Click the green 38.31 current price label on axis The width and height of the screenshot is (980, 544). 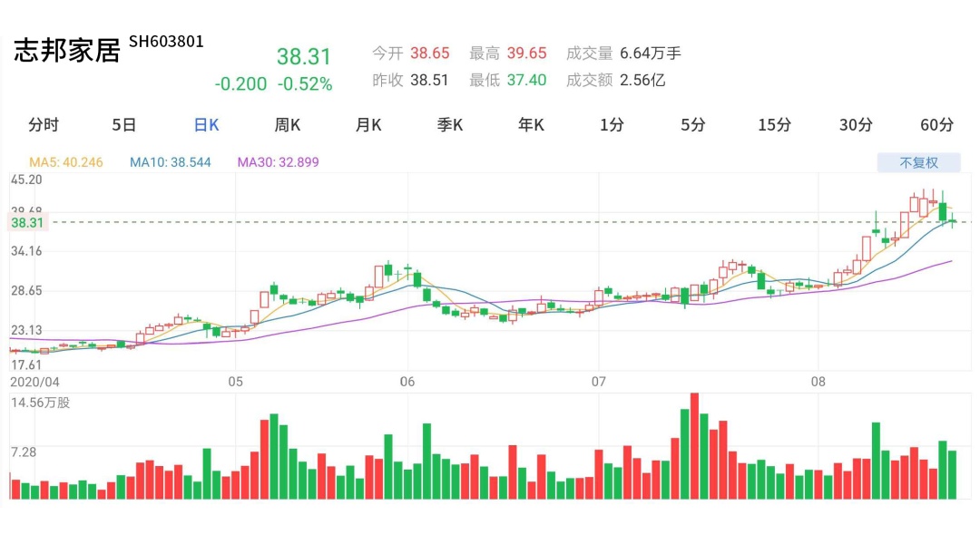tap(26, 222)
